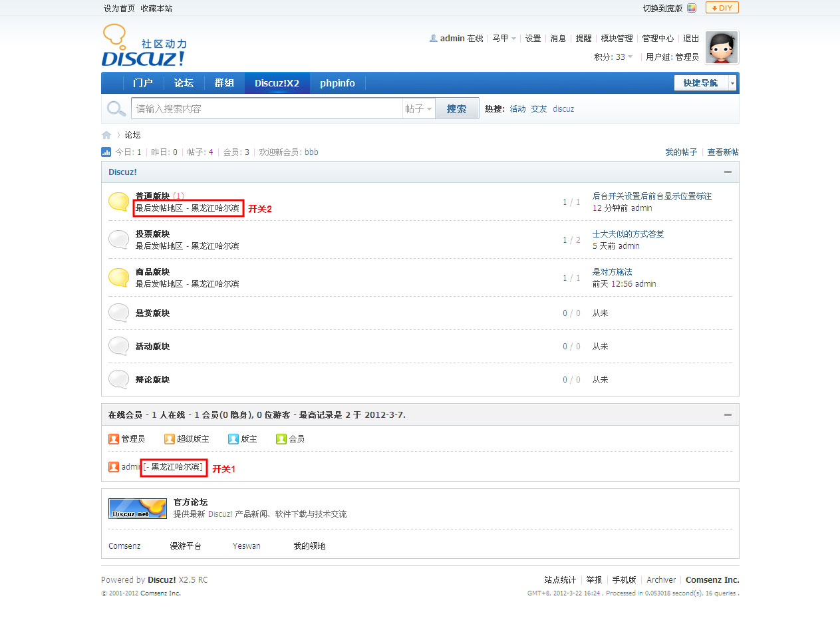Image resolution: width=840 pixels, height=632 pixels.
Task: Open the 设置 link
Action: [533, 39]
